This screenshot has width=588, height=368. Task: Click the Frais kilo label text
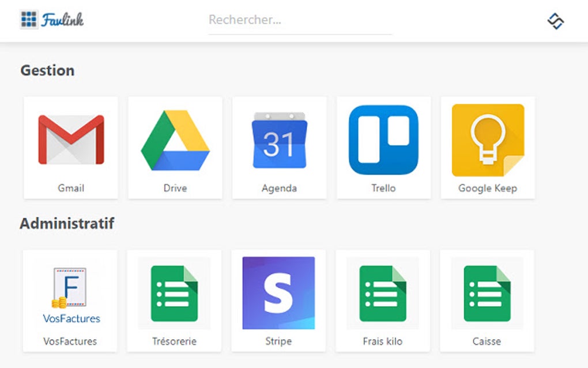coord(383,341)
